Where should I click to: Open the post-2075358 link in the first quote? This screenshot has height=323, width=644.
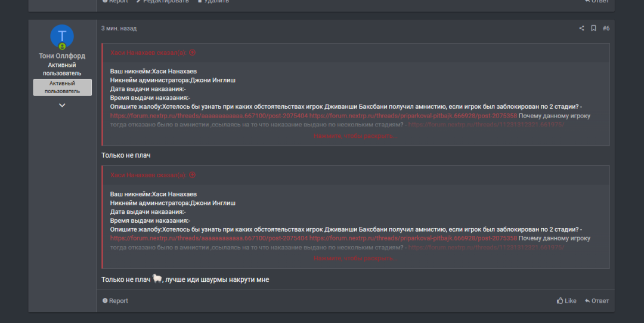413,116
